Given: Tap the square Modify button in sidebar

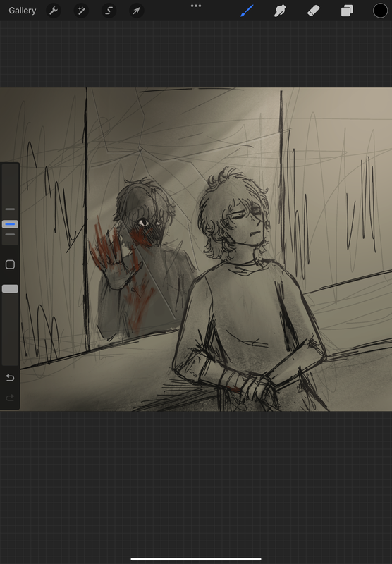Looking at the screenshot, I should [10, 265].
